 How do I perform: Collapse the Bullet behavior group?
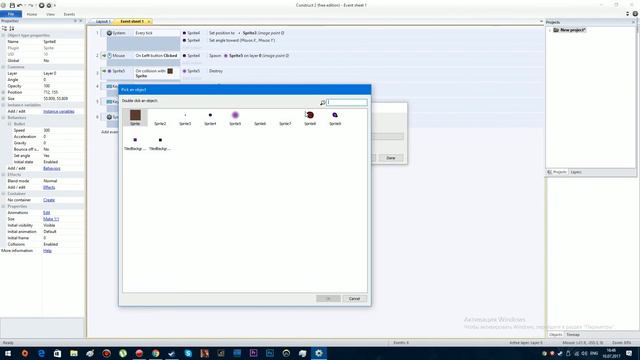coord(10,124)
